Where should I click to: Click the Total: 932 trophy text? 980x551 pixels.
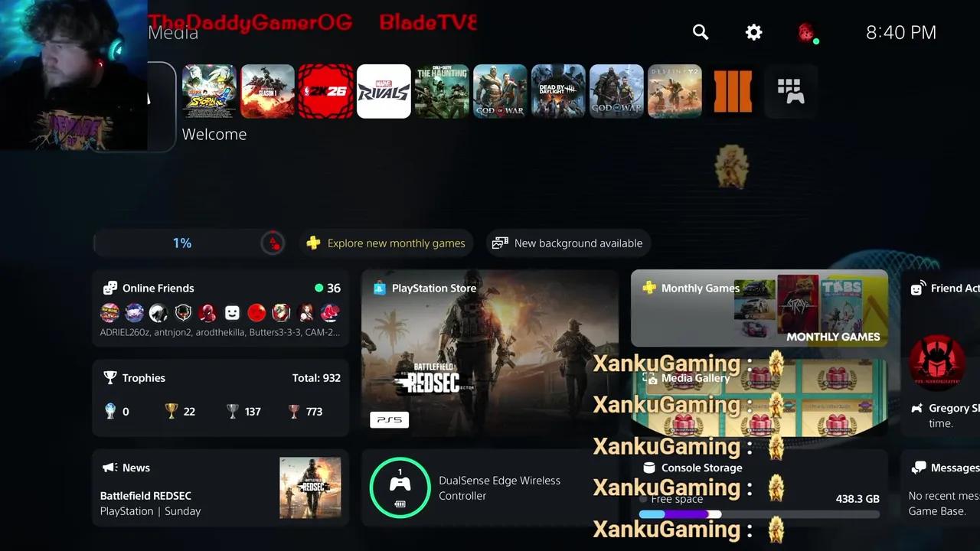(316, 378)
